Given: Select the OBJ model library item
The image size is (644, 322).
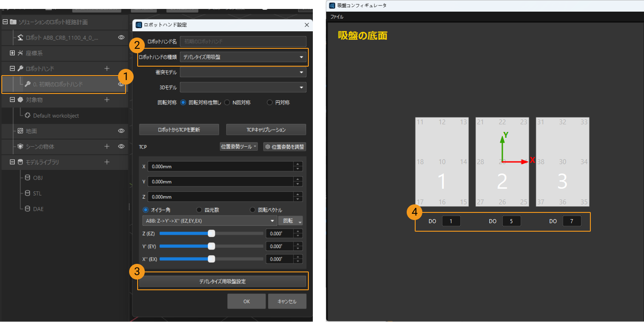Looking at the screenshot, I should click(38, 178).
